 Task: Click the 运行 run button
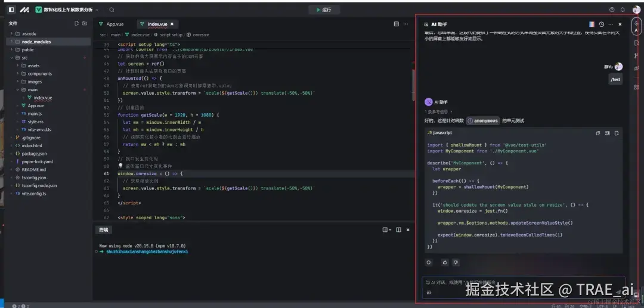324,10
